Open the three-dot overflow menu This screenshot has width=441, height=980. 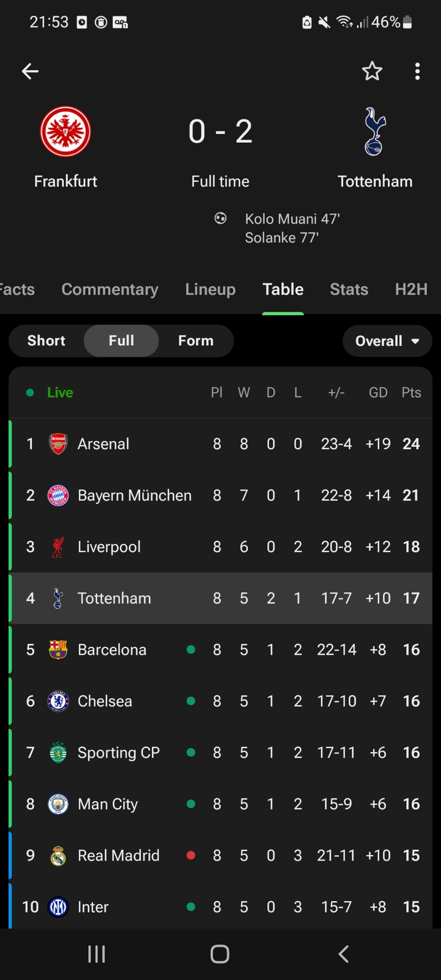click(417, 72)
